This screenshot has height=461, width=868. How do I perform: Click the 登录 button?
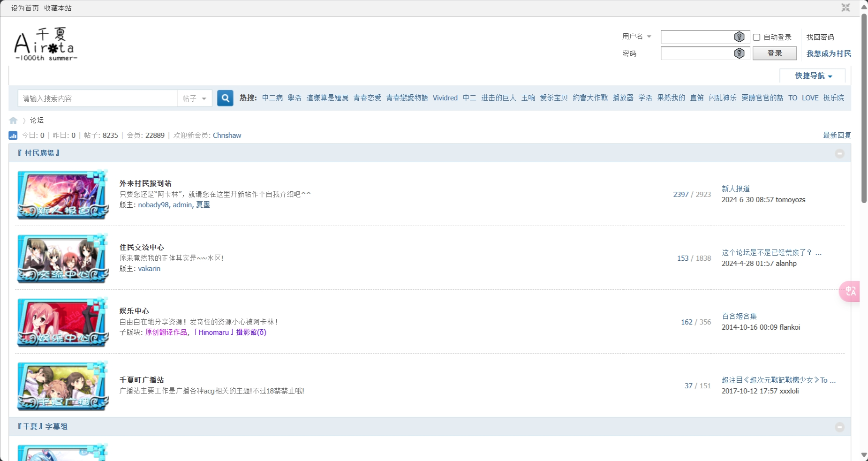pyautogui.click(x=775, y=53)
